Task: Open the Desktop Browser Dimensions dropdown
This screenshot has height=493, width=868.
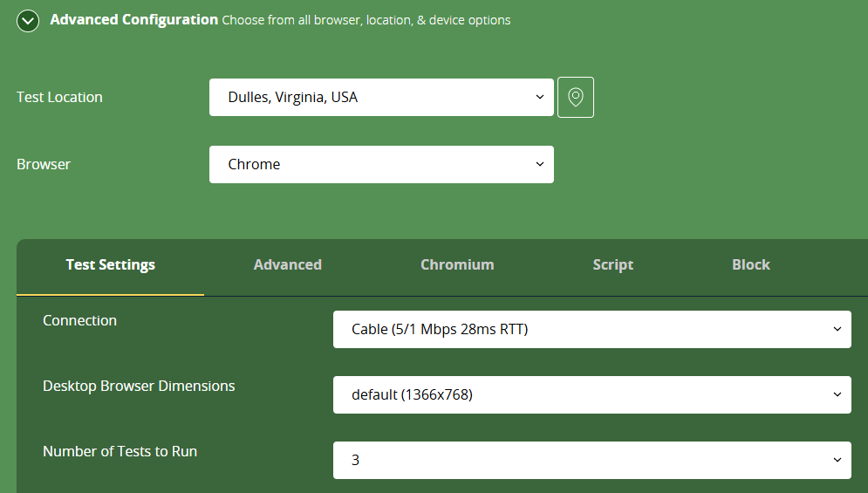Action: click(x=591, y=395)
